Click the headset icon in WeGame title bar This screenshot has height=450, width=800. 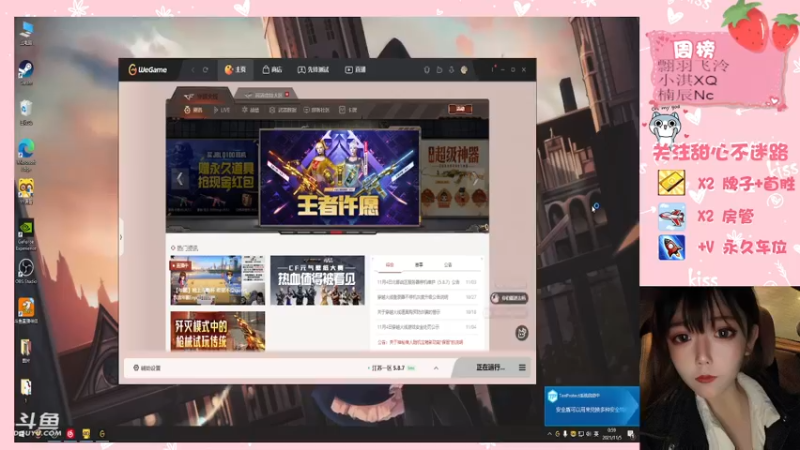(427, 70)
